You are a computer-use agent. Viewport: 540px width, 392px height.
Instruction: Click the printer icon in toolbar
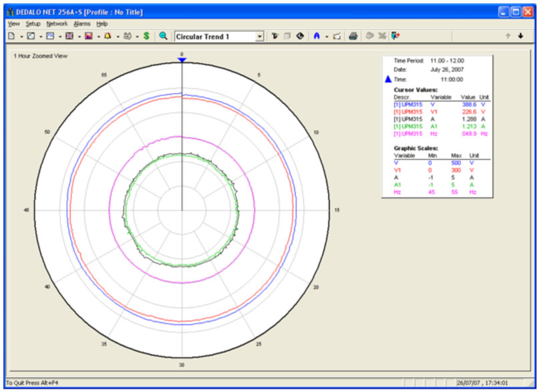click(x=353, y=36)
